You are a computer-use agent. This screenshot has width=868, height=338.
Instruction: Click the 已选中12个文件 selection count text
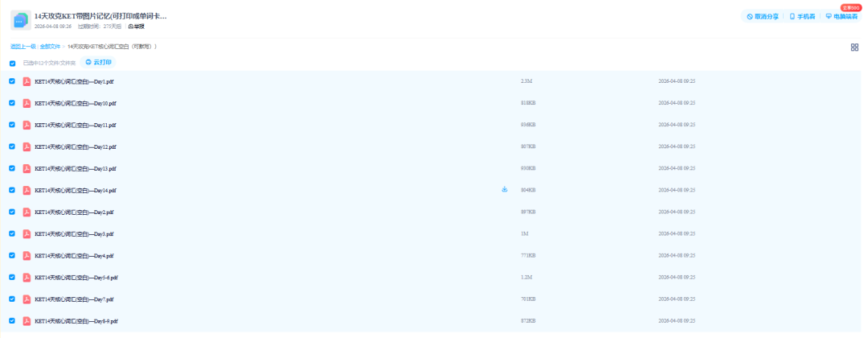coord(49,63)
